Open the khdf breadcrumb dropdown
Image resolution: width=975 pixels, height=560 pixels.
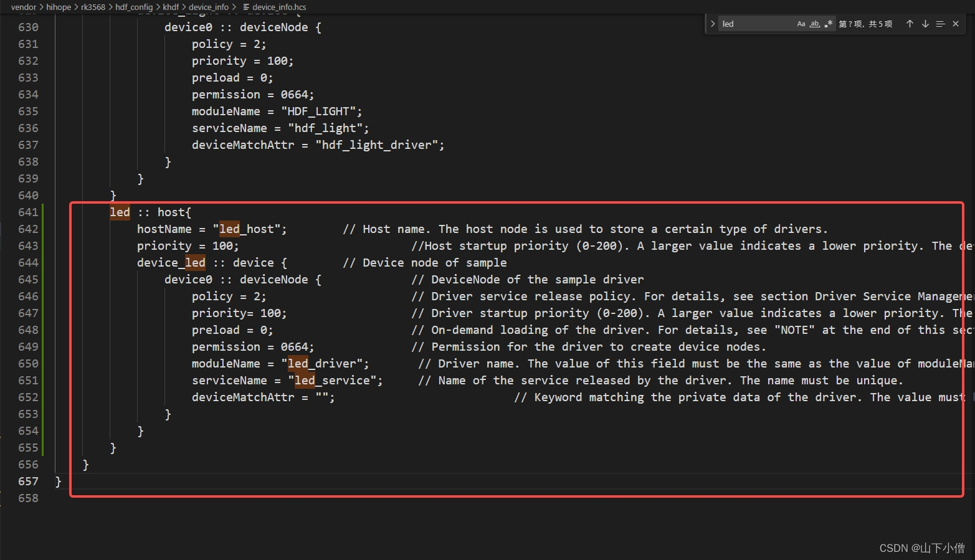tap(171, 7)
